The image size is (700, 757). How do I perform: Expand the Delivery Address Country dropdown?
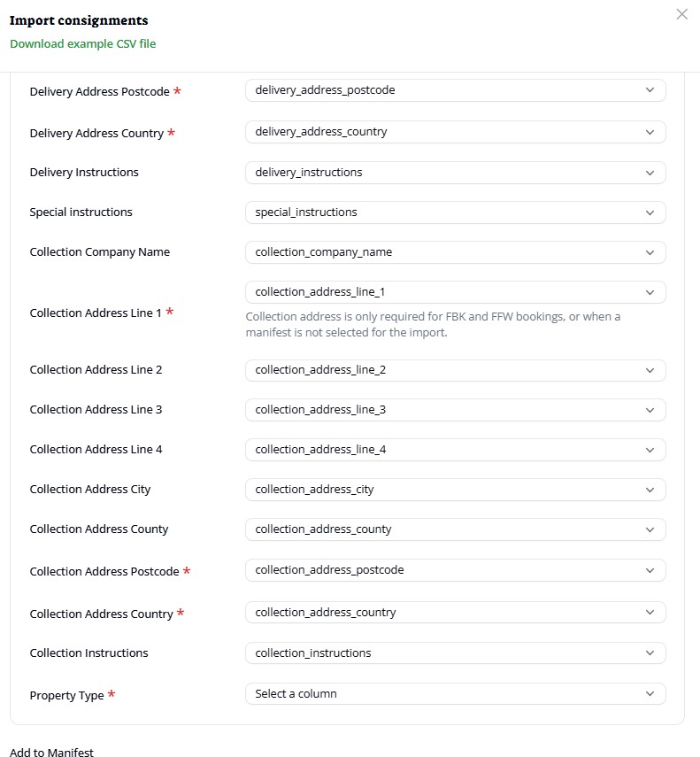[x=455, y=132]
